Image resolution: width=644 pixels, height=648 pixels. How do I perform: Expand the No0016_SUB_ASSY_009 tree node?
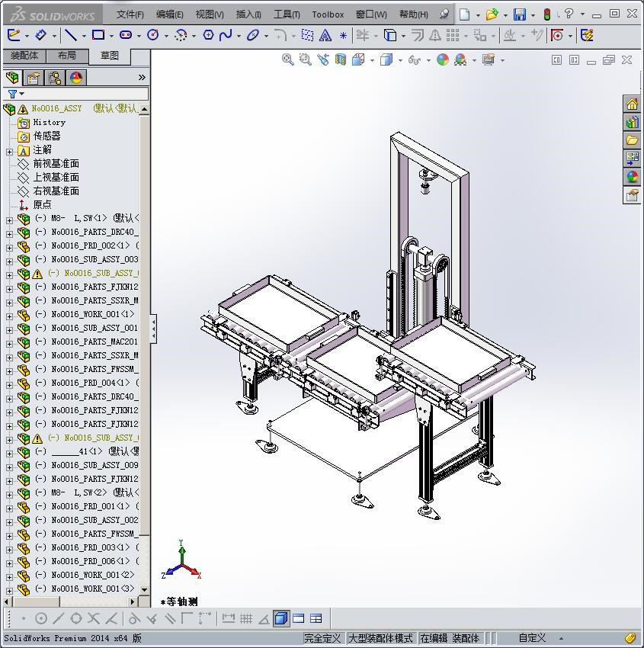pos(9,467)
